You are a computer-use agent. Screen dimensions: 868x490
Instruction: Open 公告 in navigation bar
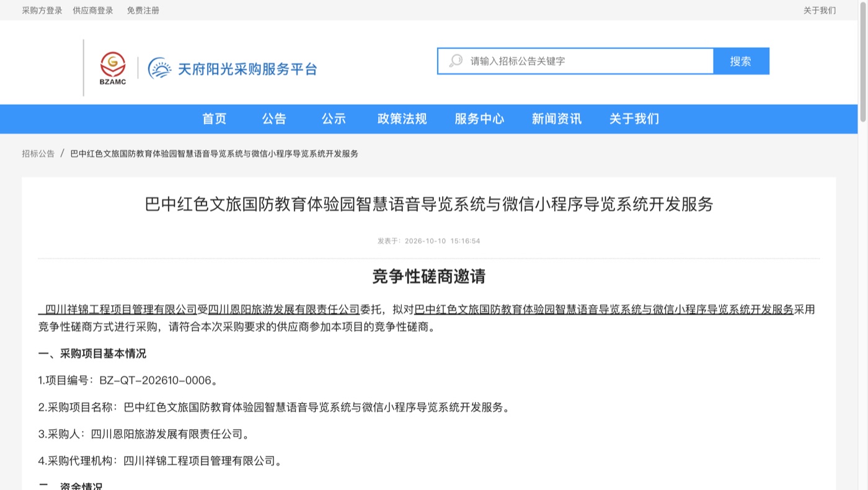point(274,118)
